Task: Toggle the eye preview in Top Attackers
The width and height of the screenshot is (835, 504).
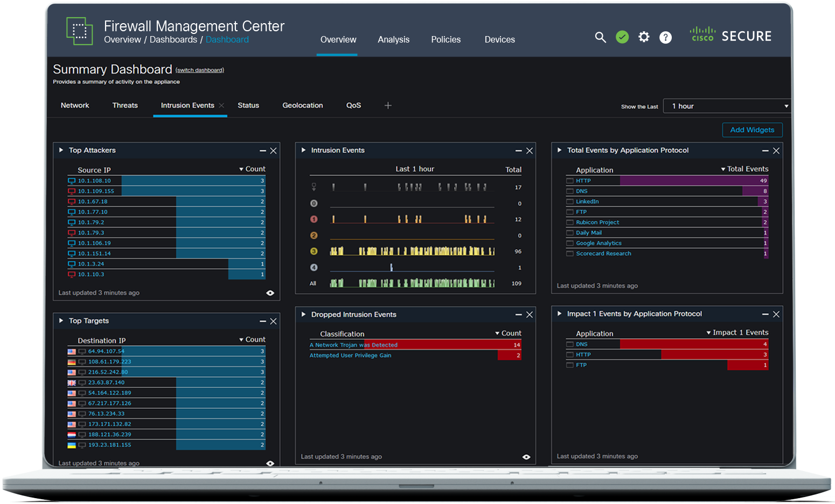Action: (270, 292)
